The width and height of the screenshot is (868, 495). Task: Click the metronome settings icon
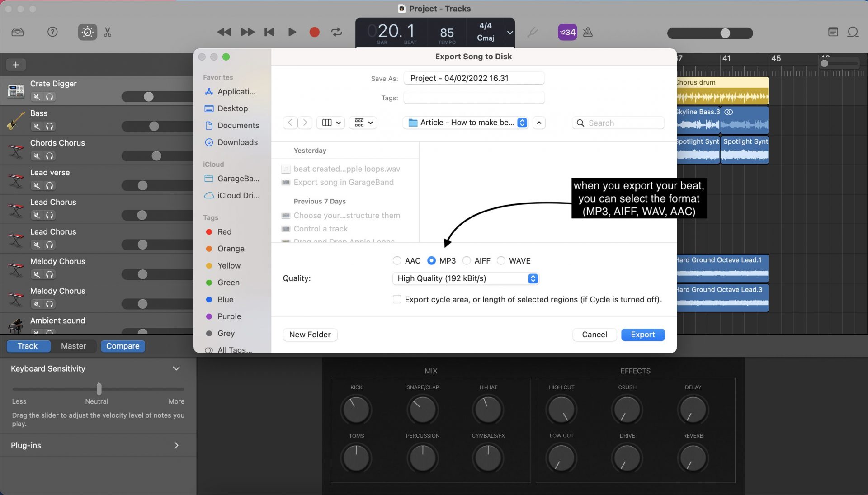point(588,32)
